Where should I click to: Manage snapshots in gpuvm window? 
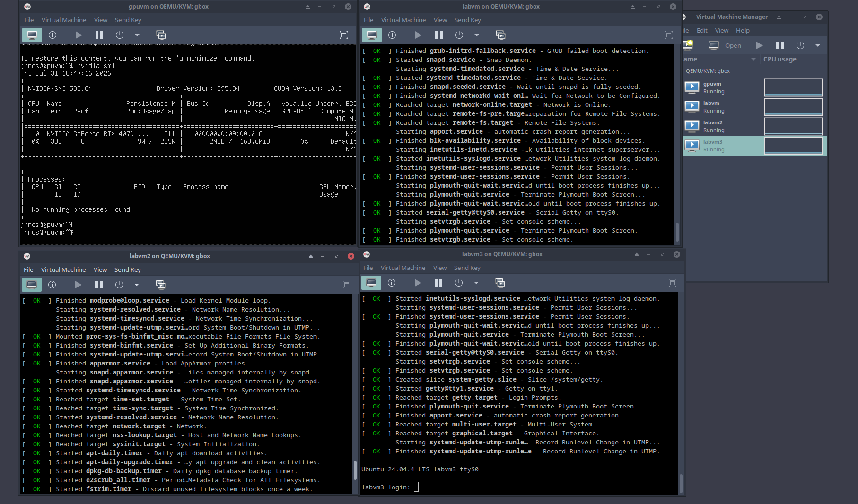click(161, 35)
